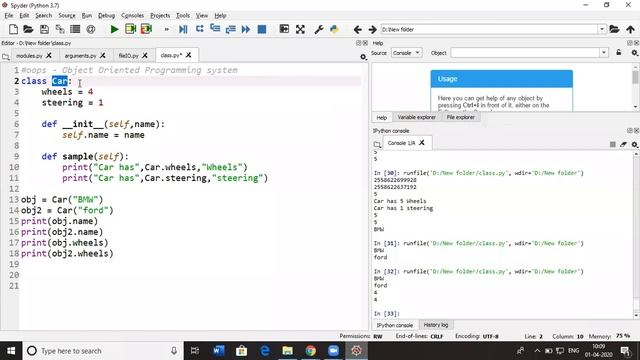The image size is (640, 360).
Task: Open the Run menu
Action: tap(87, 16)
